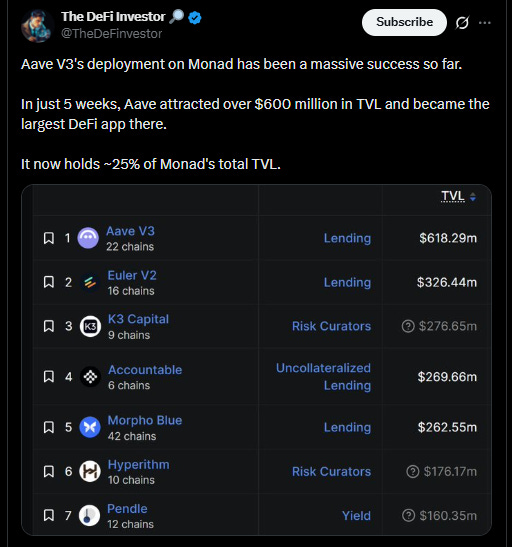Subscribe to The DeFi Investor

coord(404,22)
